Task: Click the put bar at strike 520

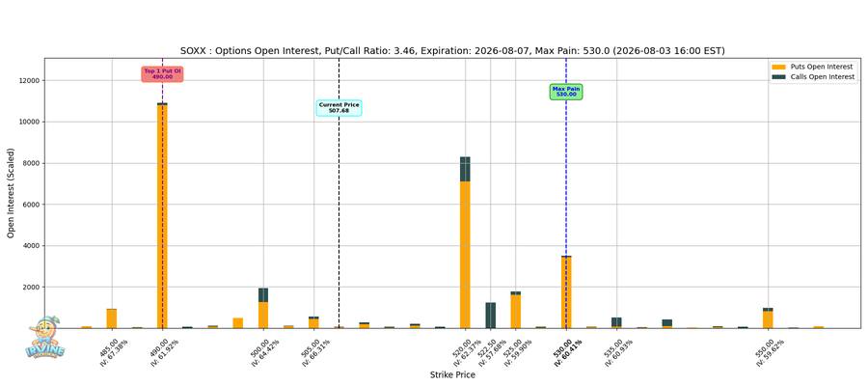Action: click(x=465, y=255)
